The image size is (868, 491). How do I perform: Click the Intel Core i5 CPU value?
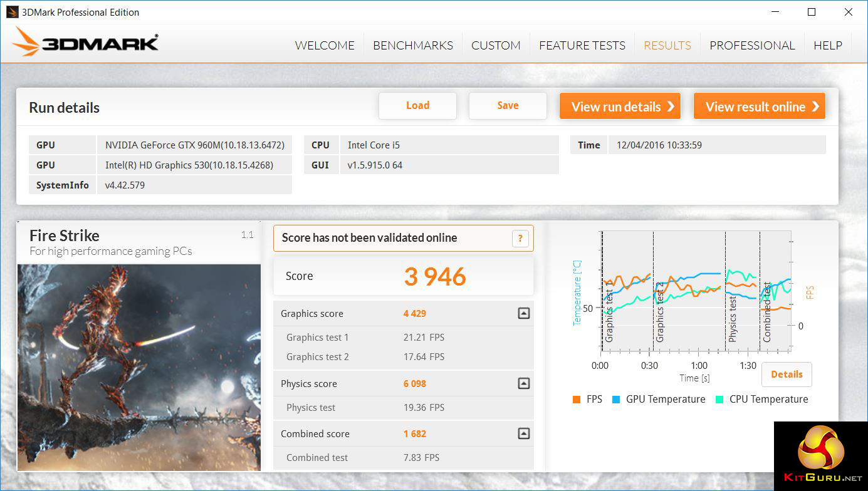coord(374,145)
